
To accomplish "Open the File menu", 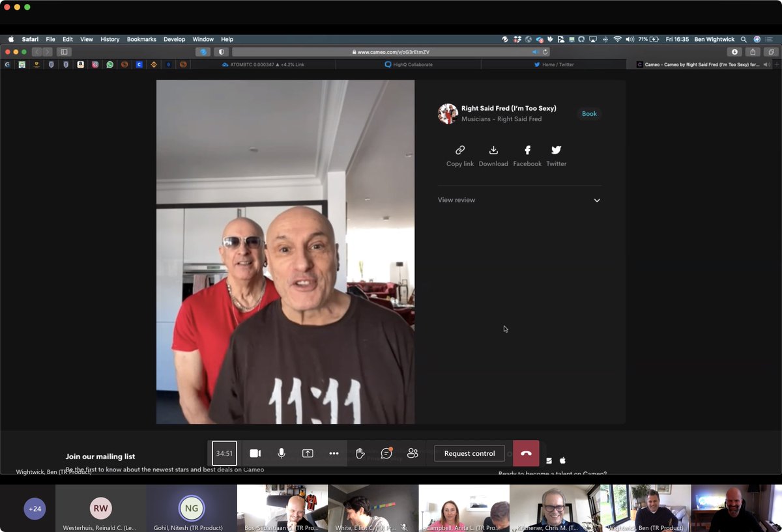I will point(50,39).
